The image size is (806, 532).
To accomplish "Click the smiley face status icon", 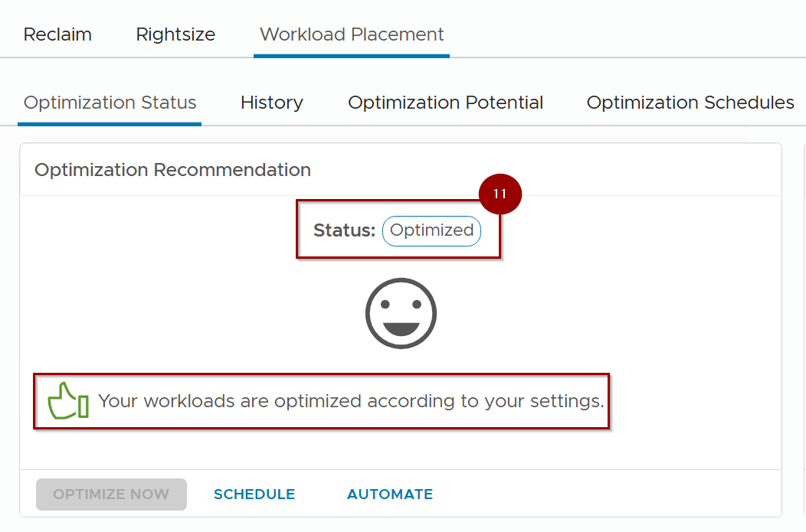I will point(401,314).
